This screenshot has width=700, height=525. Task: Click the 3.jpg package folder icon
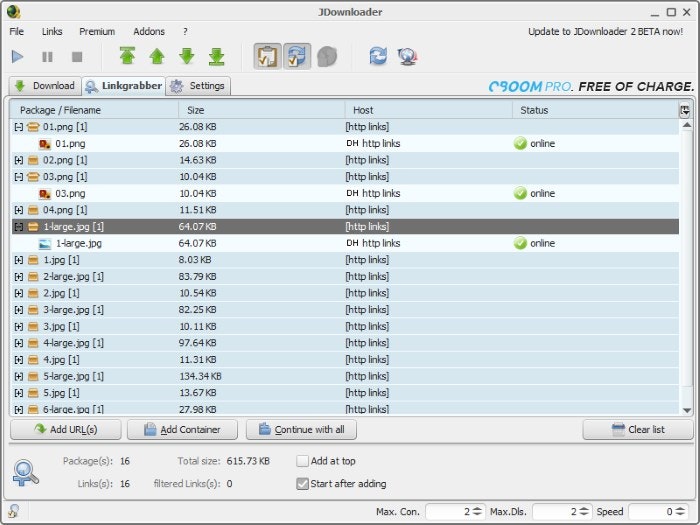(33, 327)
